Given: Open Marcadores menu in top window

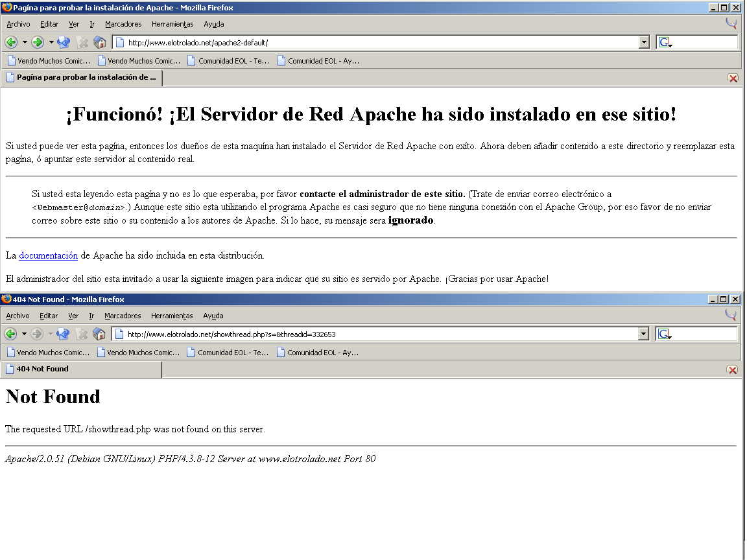Looking at the screenshot, I should coord(123,24).
